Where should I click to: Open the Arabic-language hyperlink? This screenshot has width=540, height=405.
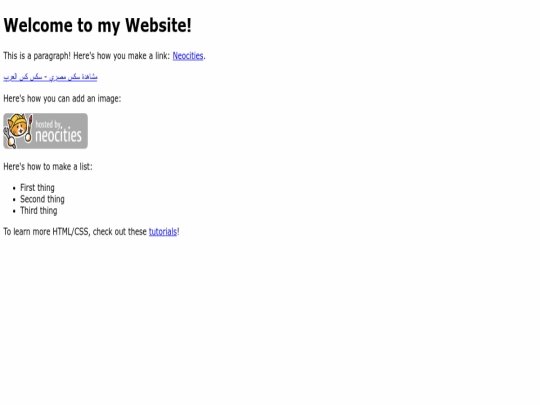[50, 77]
